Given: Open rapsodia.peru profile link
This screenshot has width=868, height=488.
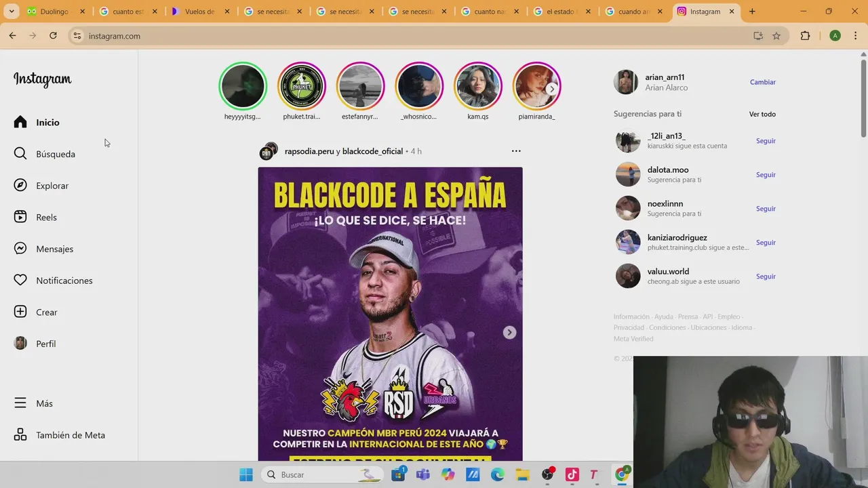Looking at the screenshot, I should (x=309, y=151).
